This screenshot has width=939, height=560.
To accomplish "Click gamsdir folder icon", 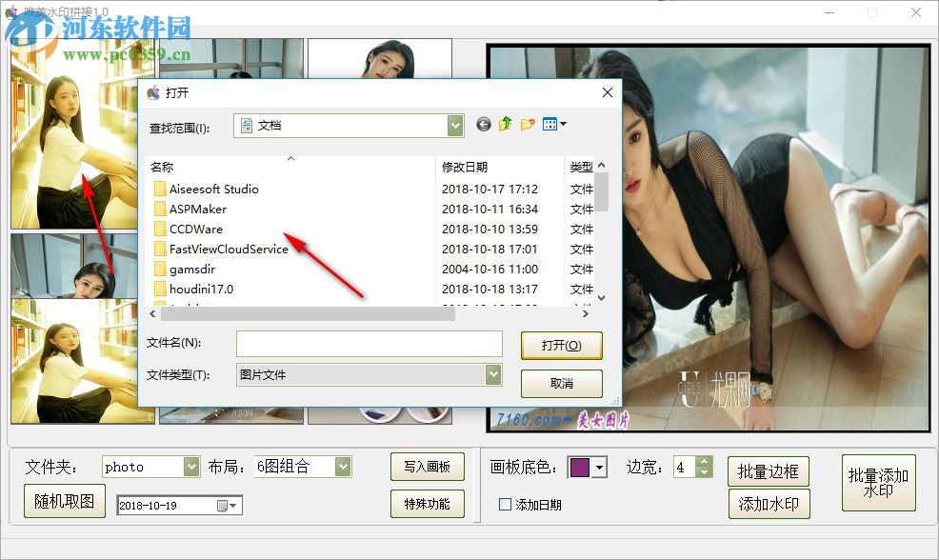I will coord(160,269).
